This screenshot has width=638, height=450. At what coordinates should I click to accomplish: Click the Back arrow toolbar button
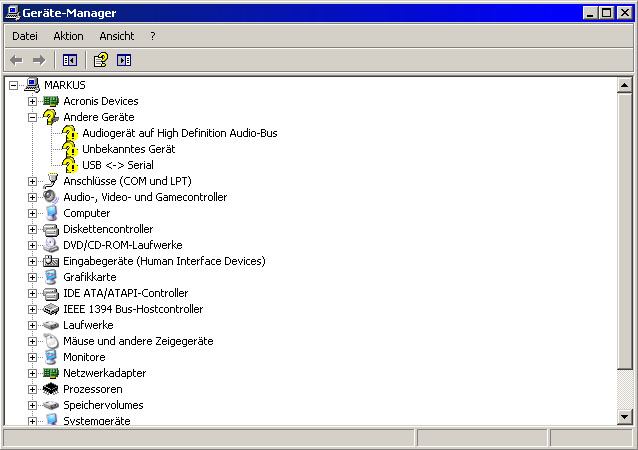(x=16, y=61)
